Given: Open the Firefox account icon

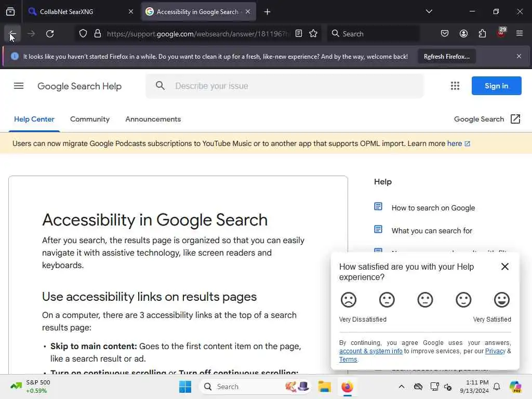Looking at the screenshot, I should (x=463, y=33).
